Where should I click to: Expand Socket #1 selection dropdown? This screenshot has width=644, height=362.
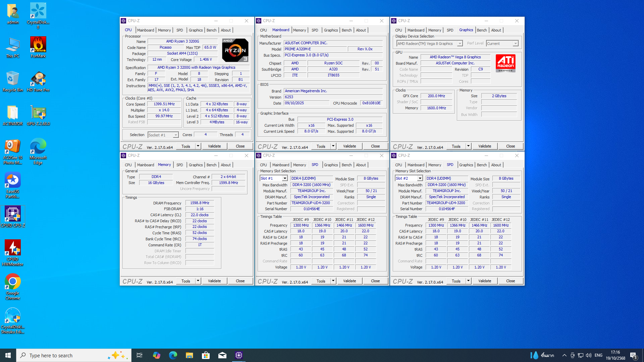click(x=175, y=135)
